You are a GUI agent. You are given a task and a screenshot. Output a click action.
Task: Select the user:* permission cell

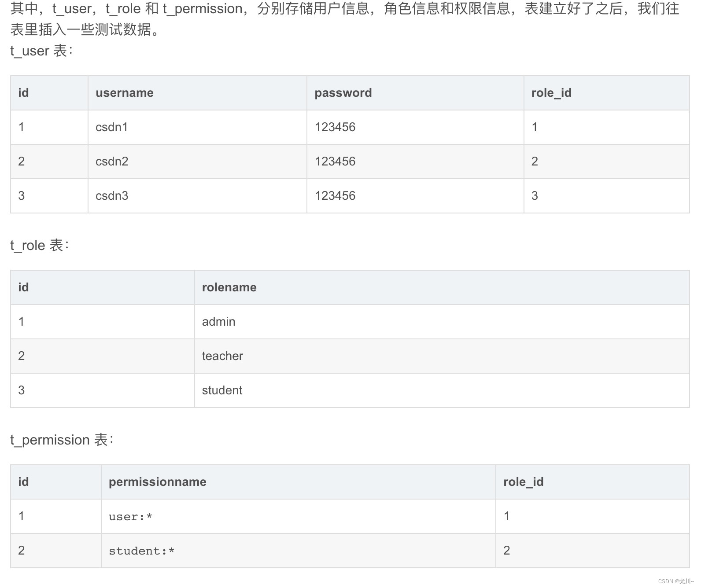click(299, 516)
